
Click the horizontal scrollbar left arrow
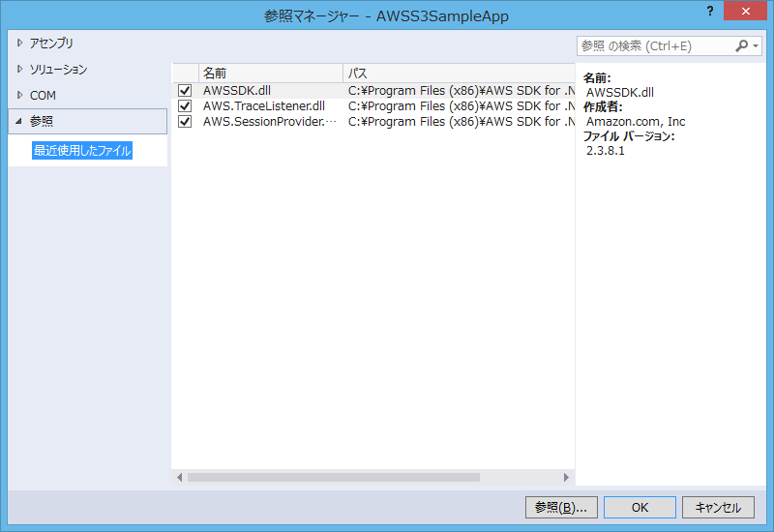(x=179, y=477)
